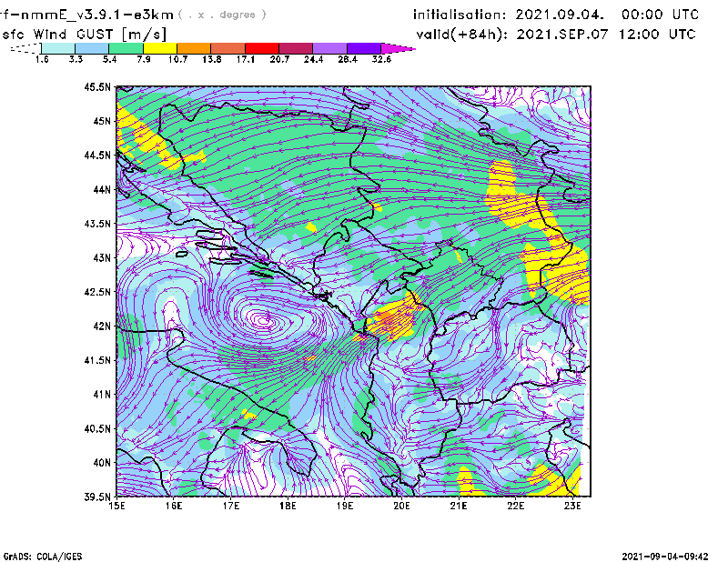Click the 19E longitude axis label

pos(345,506)
